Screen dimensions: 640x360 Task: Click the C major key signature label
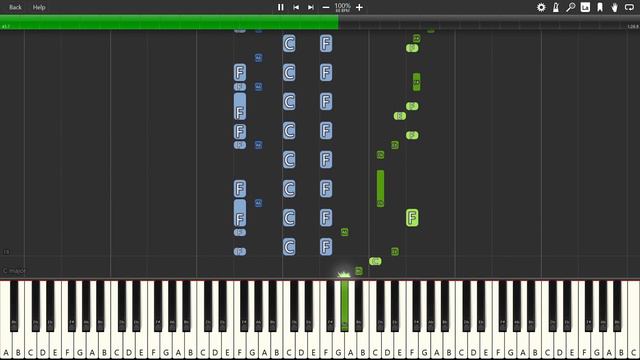tap(14, 271)
